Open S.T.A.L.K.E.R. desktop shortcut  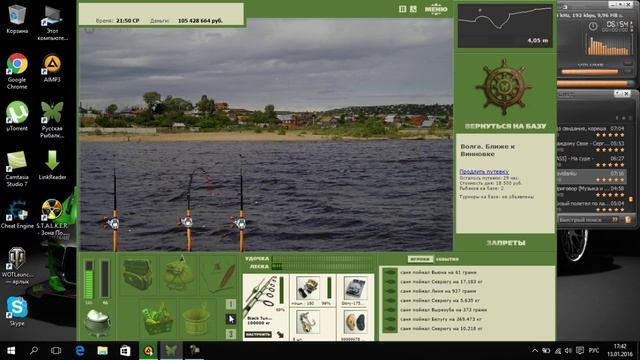(52, 217)
